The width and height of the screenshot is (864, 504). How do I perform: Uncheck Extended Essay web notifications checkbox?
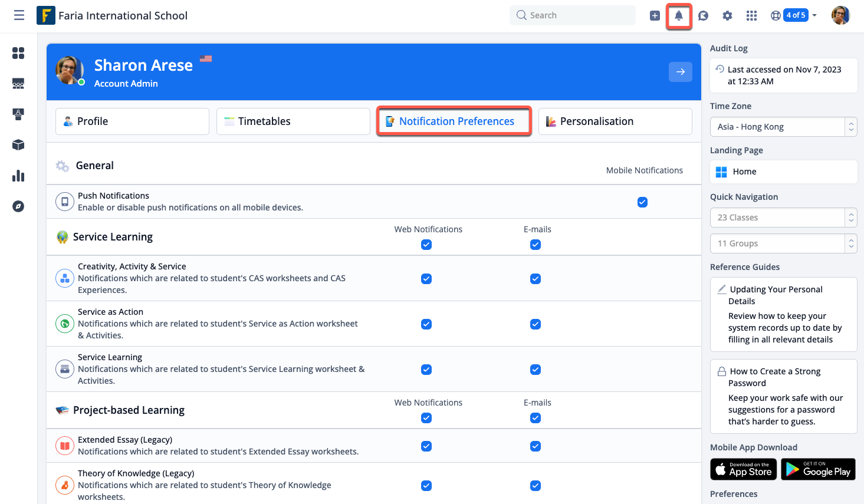(426, 446)
